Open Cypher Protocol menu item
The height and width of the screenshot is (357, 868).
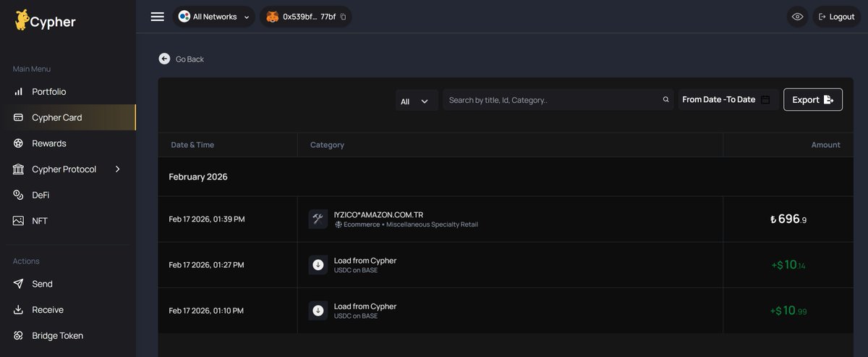tap(68, 169)
